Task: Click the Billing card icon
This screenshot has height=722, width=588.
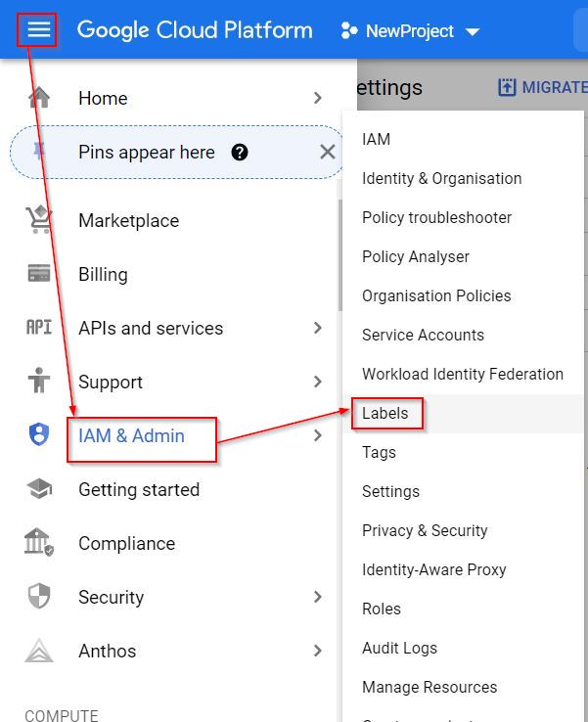Action: 39,274
